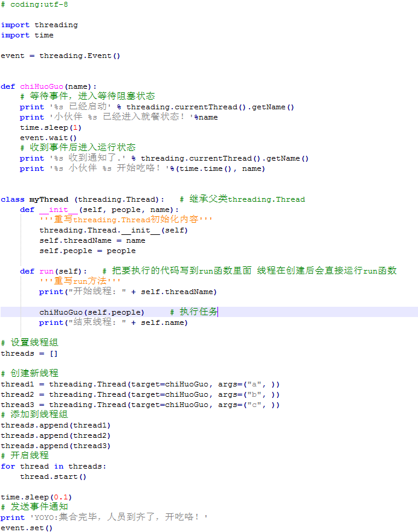Click the "# coding:utf-8" comment line
418x532 pixels.
[x=34, y=4]
